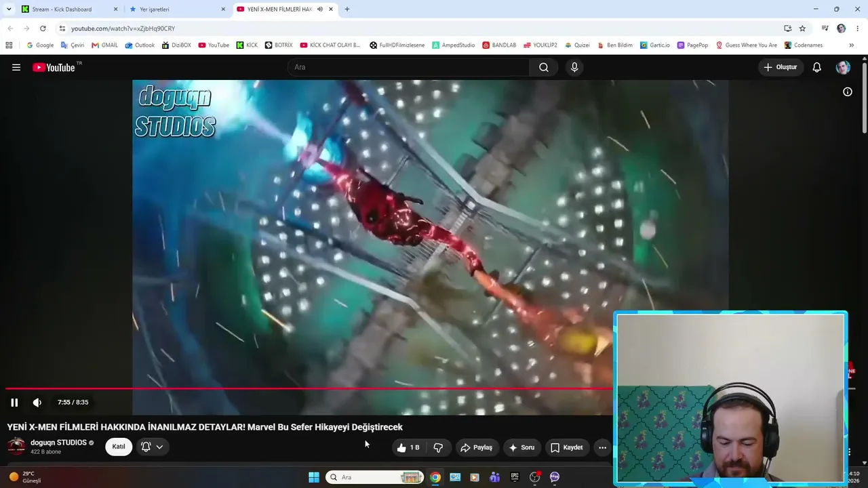Image resolution: width=868 pixels, height=488 pixels.
Task: Click the video title text
Action: (205, 427)
